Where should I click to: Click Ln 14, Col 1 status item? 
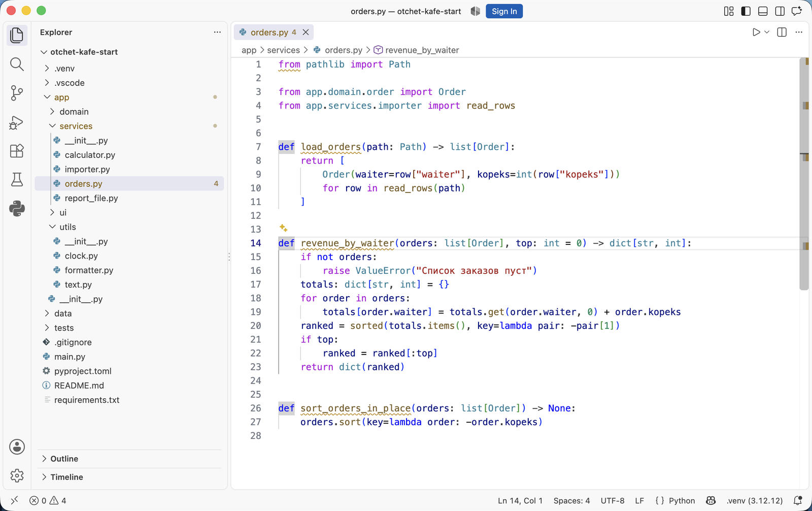pyautogui.click(x=520, y=500)
